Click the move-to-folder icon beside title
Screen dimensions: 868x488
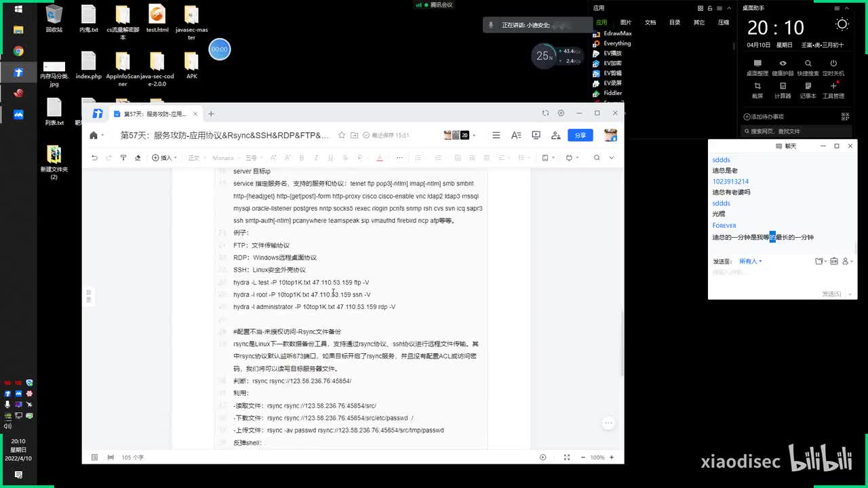[354, 136]
